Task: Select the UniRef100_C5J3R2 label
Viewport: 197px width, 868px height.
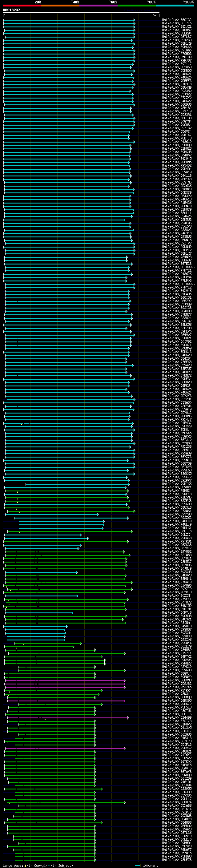Action: coord(177,94)
